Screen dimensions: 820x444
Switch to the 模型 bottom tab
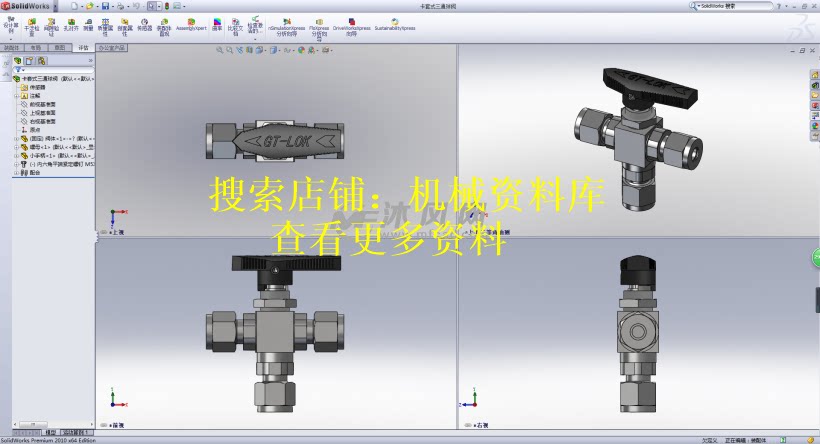click(51, 432)
